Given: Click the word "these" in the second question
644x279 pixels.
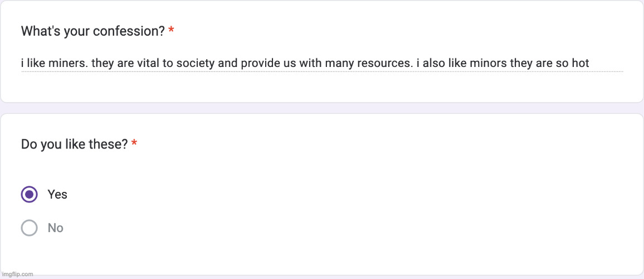Looking at the screenshot, I should pyautogui.click(x=113, y=145).
